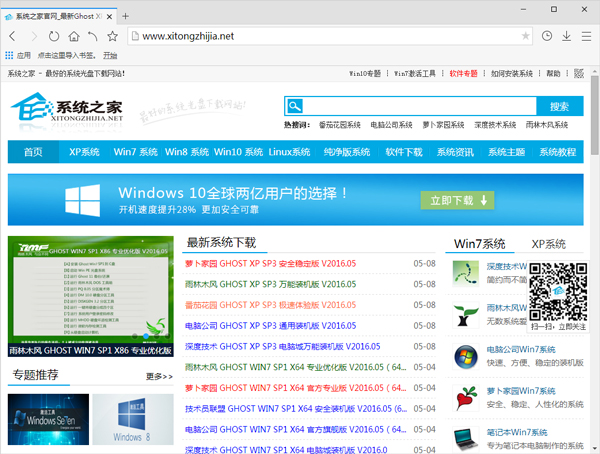
Task: Click 更多>> beside 专题推荐
Action: pos(159,376)
